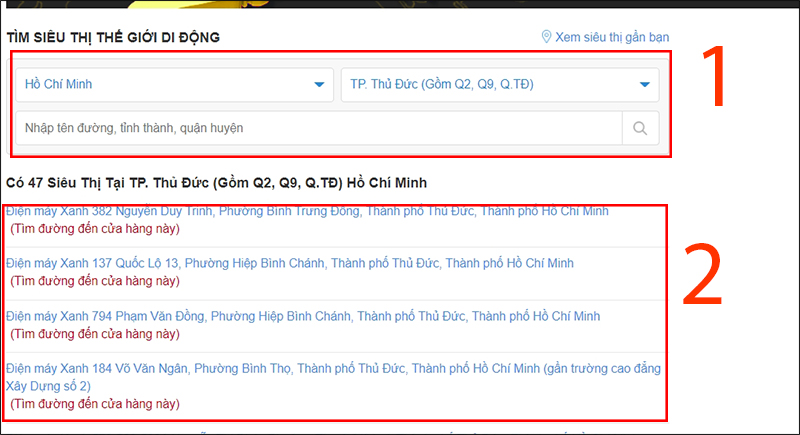Find directions to 137 Quốc Lộ 13 store

coord(95,281)
